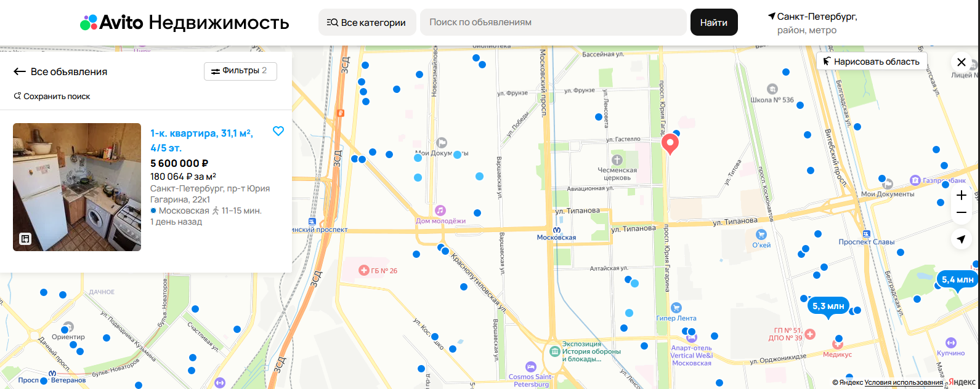Click the Медикус clinic icon
This screenshot has height=389, width=980.
tap(838, 343)
